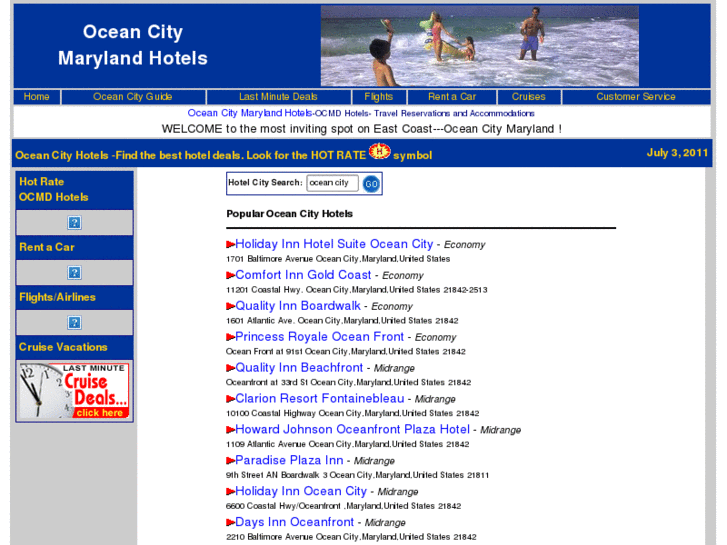The image size is (727, 545).
Task: Click the Hot Rate OCMD Hotels sidebar heading
Action: click(53, 189)
